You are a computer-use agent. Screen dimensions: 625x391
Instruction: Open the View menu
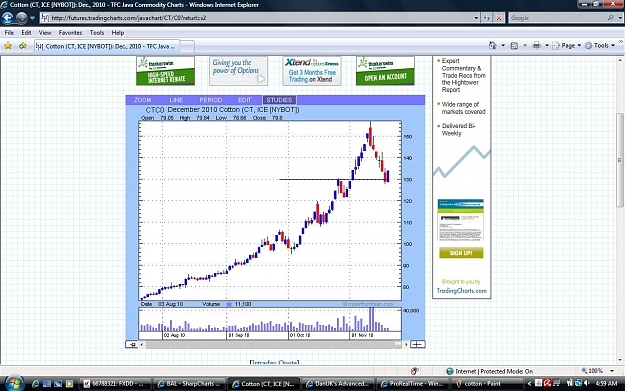[x=45, y=33]
